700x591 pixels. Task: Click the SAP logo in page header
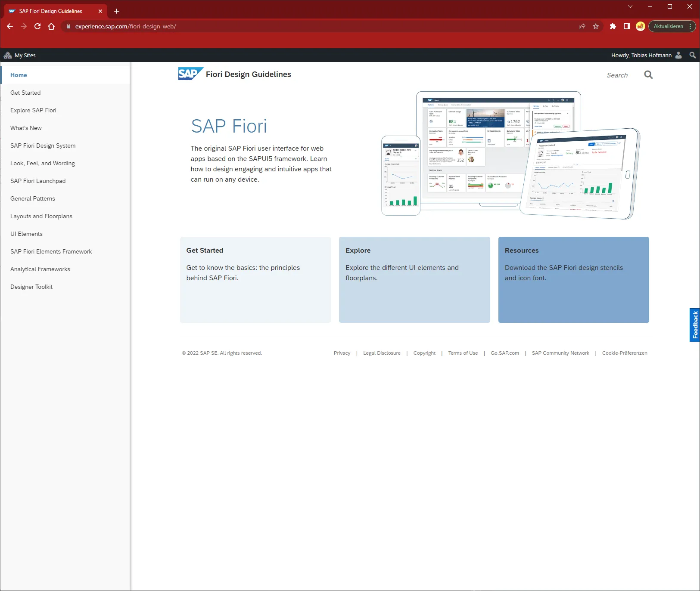click(x=190, y=74)
